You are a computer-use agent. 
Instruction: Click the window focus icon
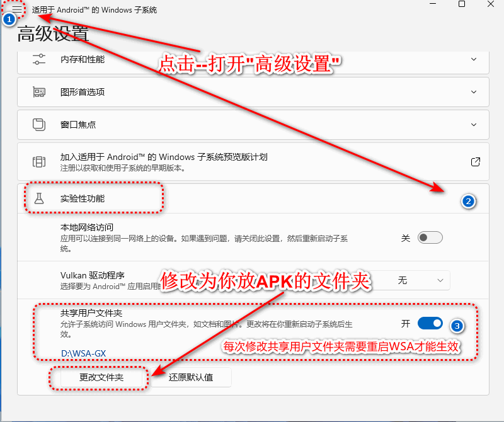39,125
